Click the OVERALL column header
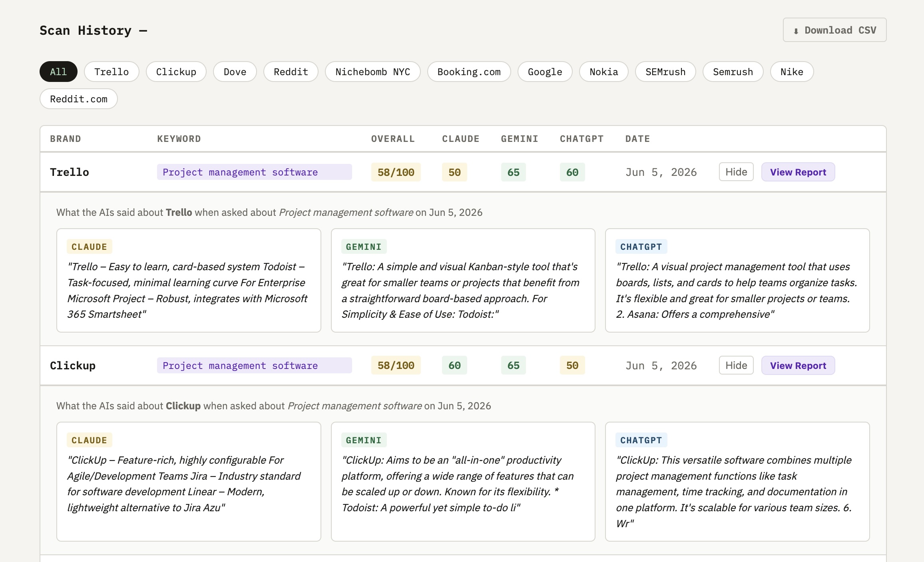The width and height of the screenshot is (924, 562). [393, 139]
